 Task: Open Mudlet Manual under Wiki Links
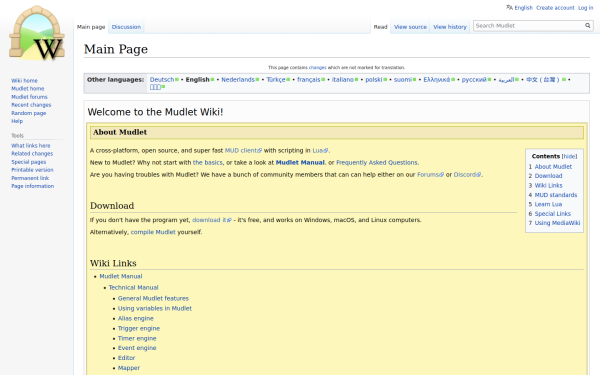click(x=121, y=276)
